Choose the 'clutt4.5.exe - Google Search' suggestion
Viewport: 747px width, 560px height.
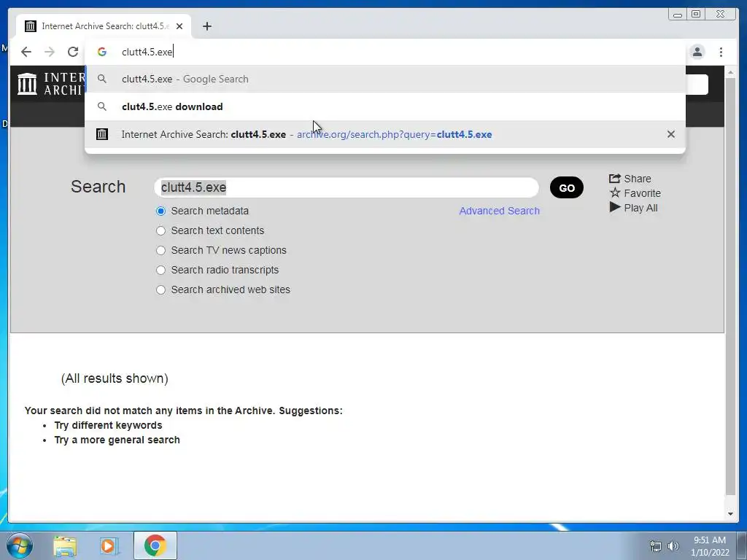[385, 79]
